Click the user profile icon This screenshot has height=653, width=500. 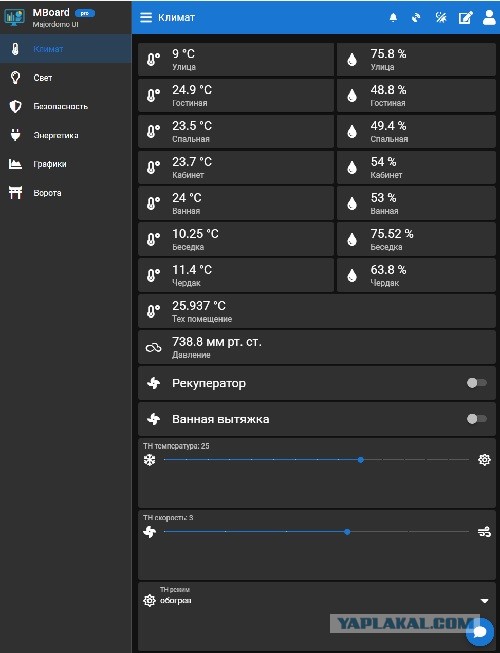tap(489, 17)
